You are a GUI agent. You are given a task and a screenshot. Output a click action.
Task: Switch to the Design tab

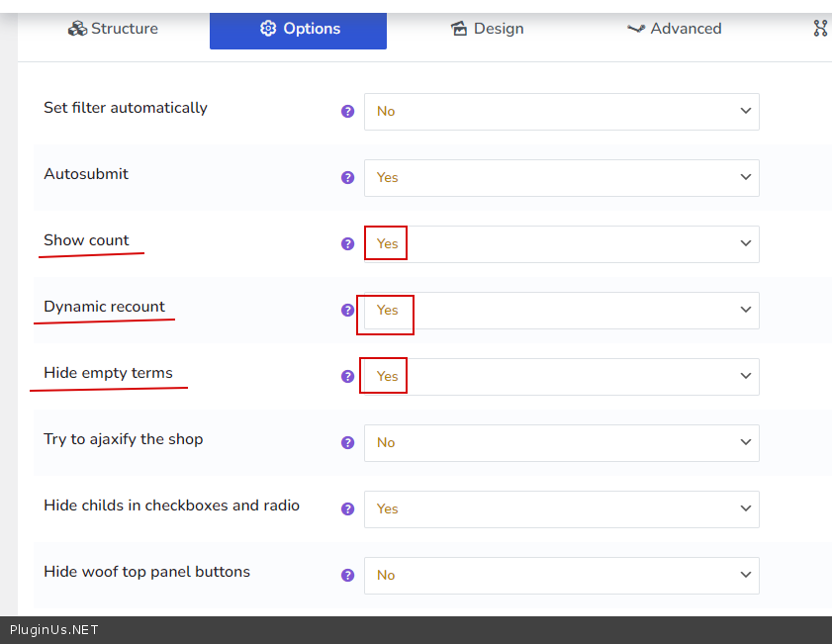click(486, 29)
